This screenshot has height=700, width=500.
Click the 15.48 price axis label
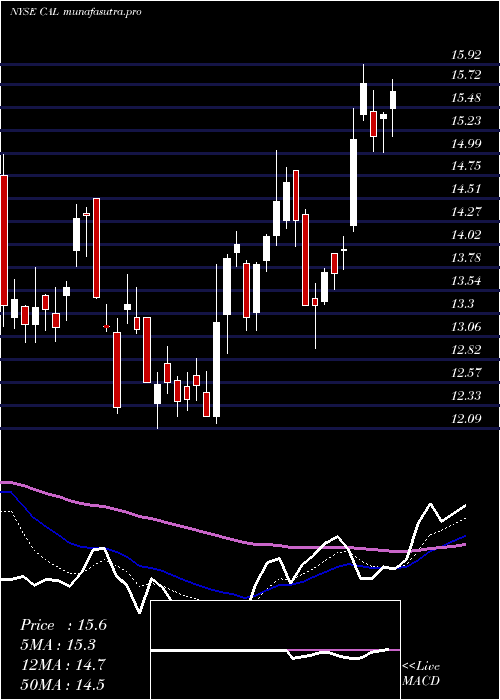(466, 98)
